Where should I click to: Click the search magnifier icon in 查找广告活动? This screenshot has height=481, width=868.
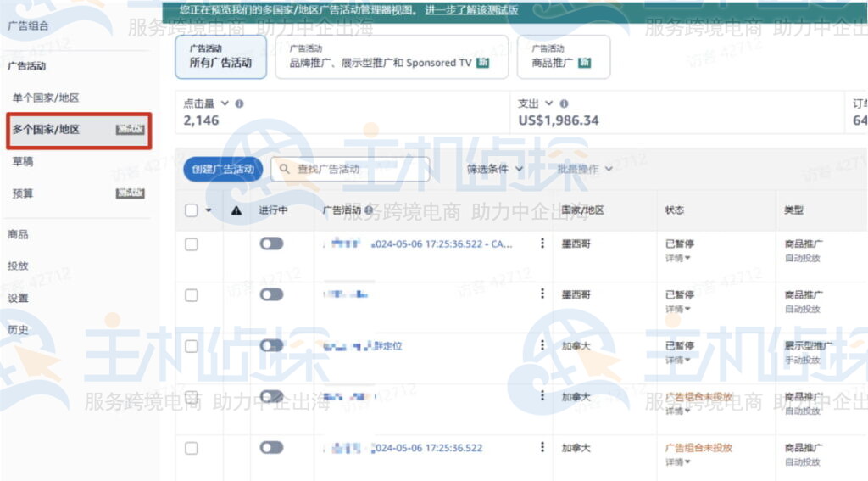click(x=285, y=169)
